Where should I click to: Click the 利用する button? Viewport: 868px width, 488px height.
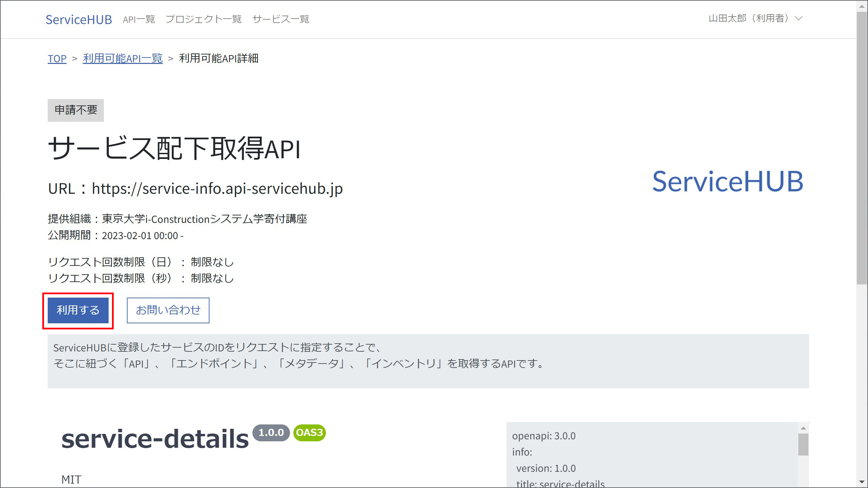coord(78,310)
